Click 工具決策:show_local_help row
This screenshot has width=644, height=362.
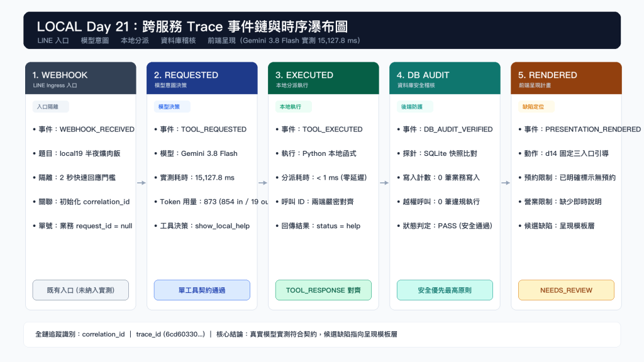202,226
